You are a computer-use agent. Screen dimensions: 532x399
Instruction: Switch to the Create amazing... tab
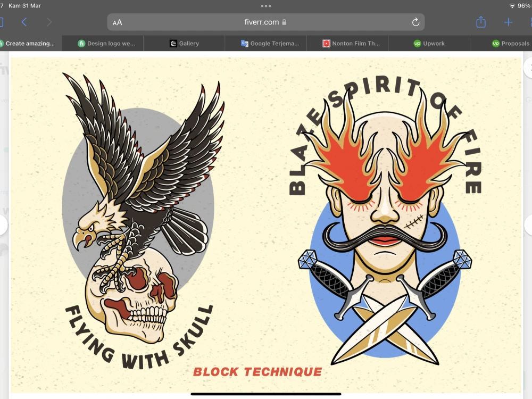(x=30, y=44)
